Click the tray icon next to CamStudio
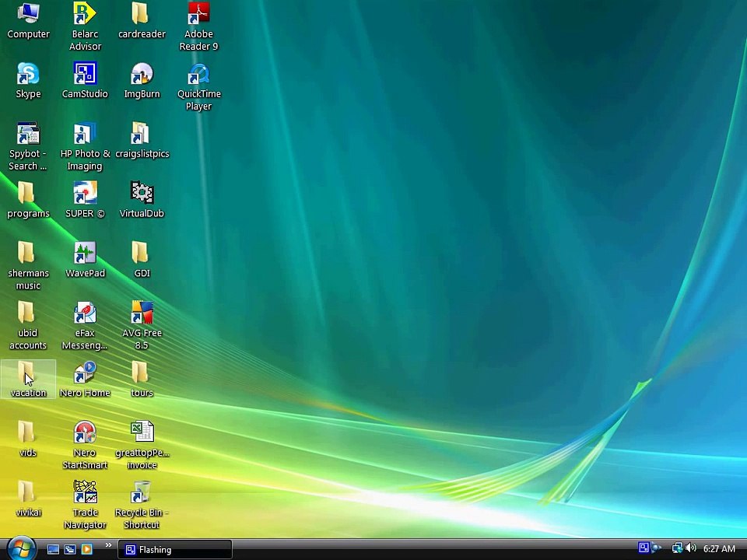747x560 pixels. 657,548
